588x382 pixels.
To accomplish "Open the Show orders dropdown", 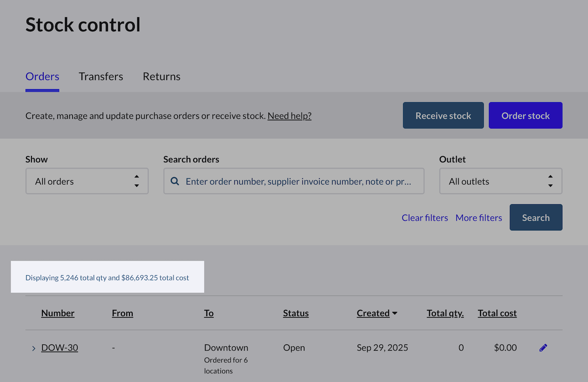I will point(87,181).
